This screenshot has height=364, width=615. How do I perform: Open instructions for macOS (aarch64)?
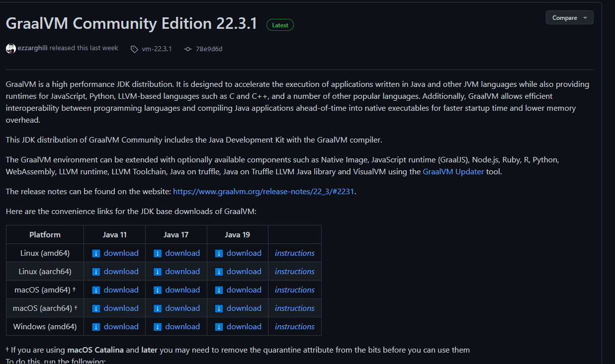295,308
